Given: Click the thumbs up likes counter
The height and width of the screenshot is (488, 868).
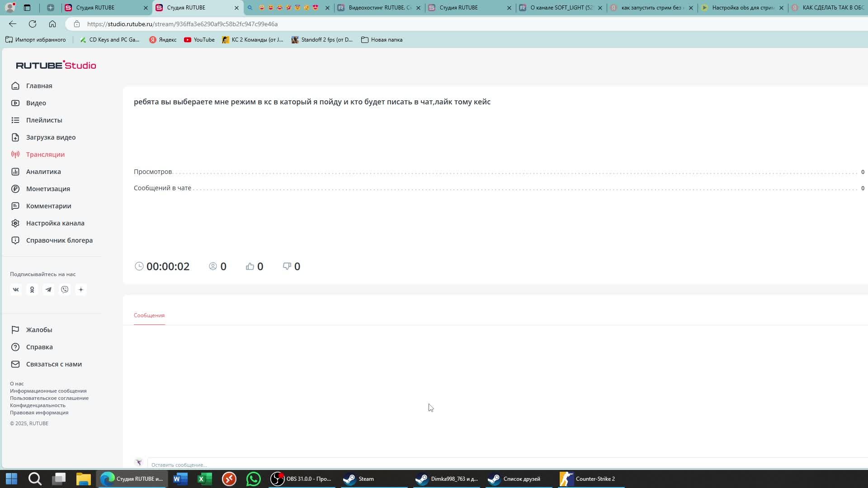Looking at the screenshot, I should [x=255, y=266].
